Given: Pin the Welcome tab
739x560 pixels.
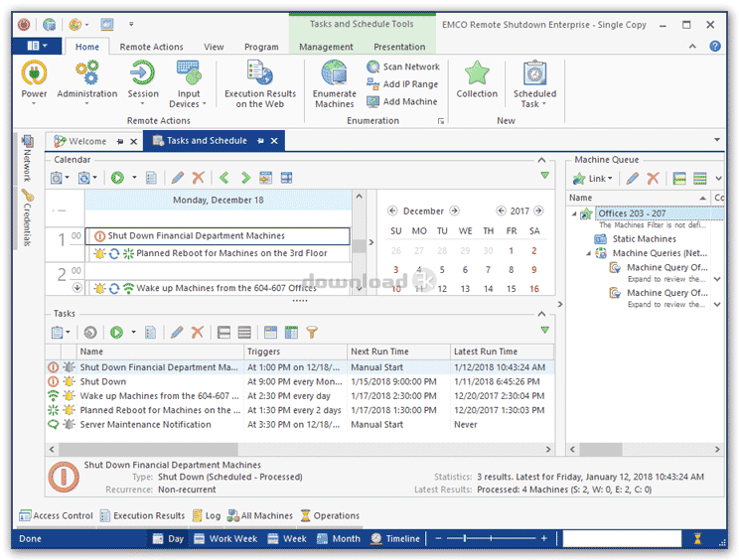Looking at the screenshot, I should [120, 141].
